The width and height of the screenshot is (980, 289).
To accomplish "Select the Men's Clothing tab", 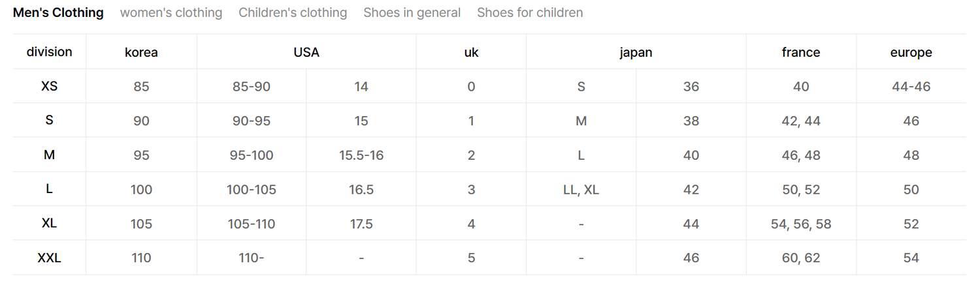I will tap(58, 12).
